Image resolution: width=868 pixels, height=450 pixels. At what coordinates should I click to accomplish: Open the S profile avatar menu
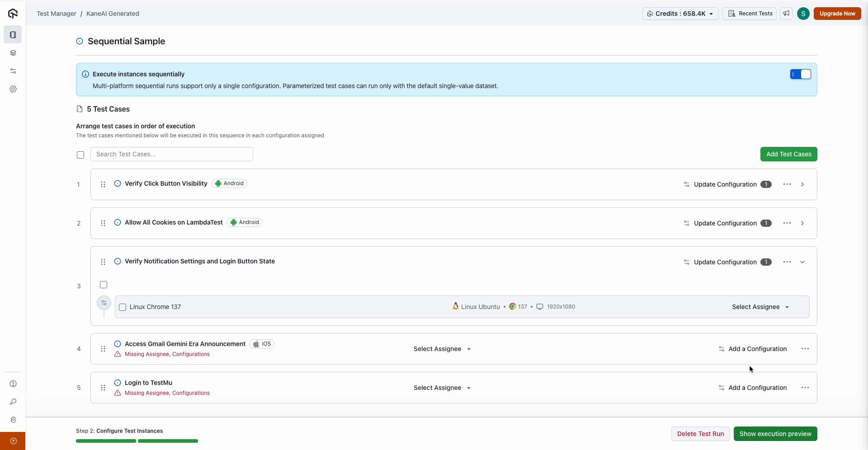[803, 14]
